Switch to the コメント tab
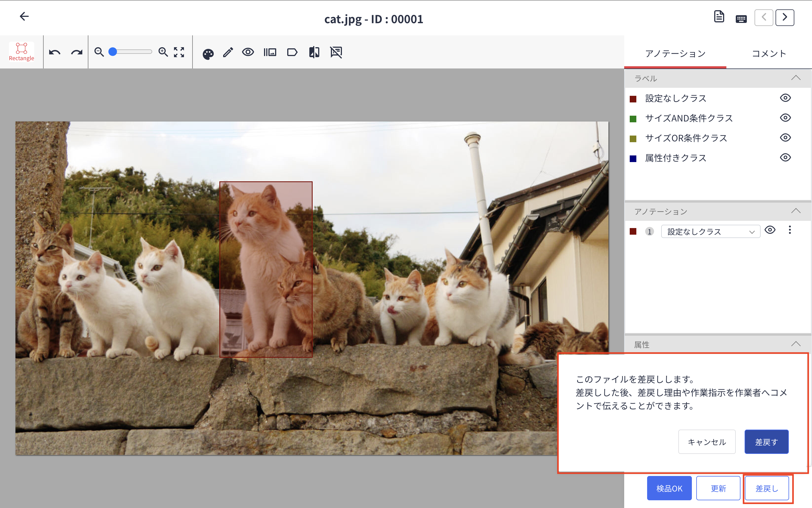812x508 pixels. coord(769,53)
